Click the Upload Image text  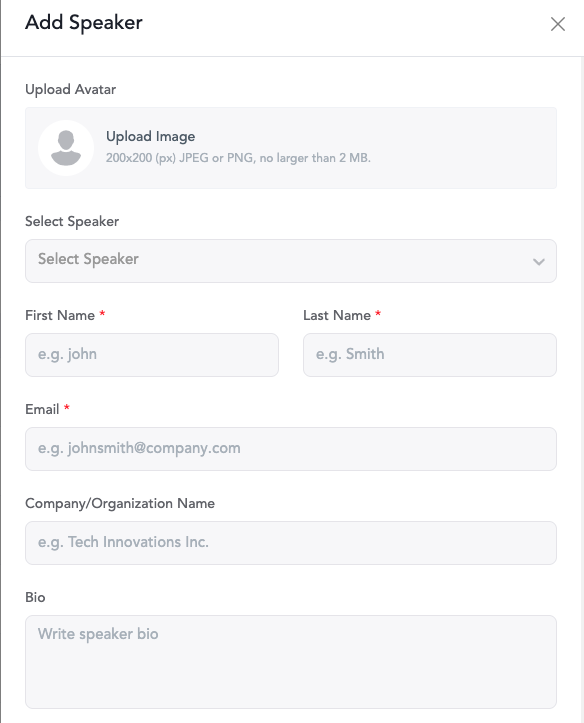[150, 136]
